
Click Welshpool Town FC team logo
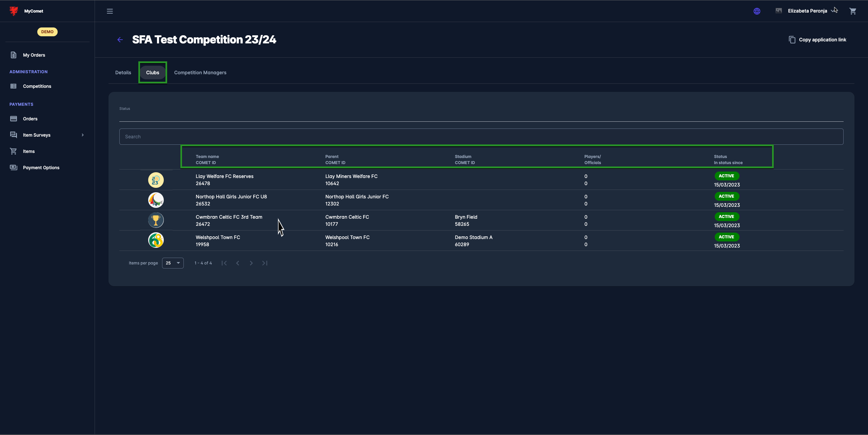click(x=156, y=240)
